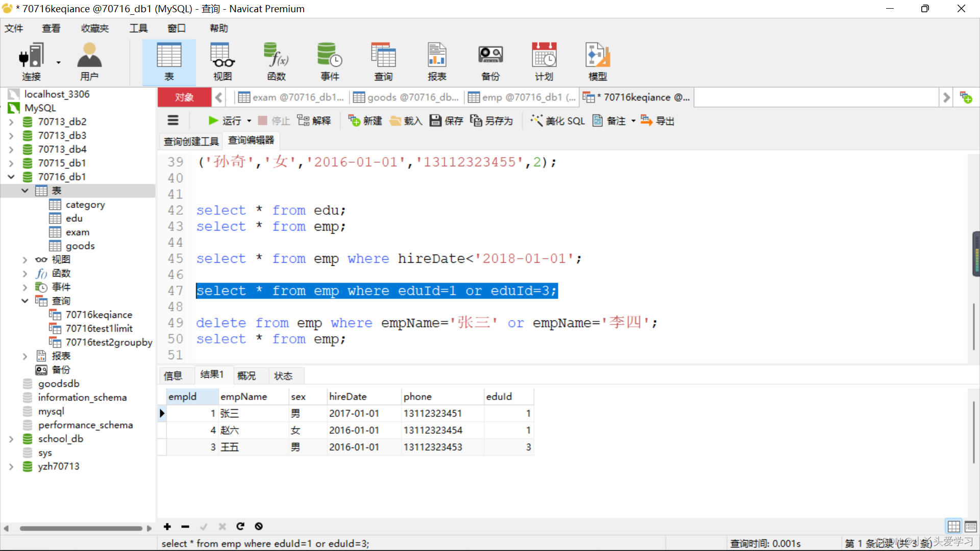The width and height of the screenshot is (980, 551).
Task: Click 另存为 (Save As)
Action: click(492, 120)
